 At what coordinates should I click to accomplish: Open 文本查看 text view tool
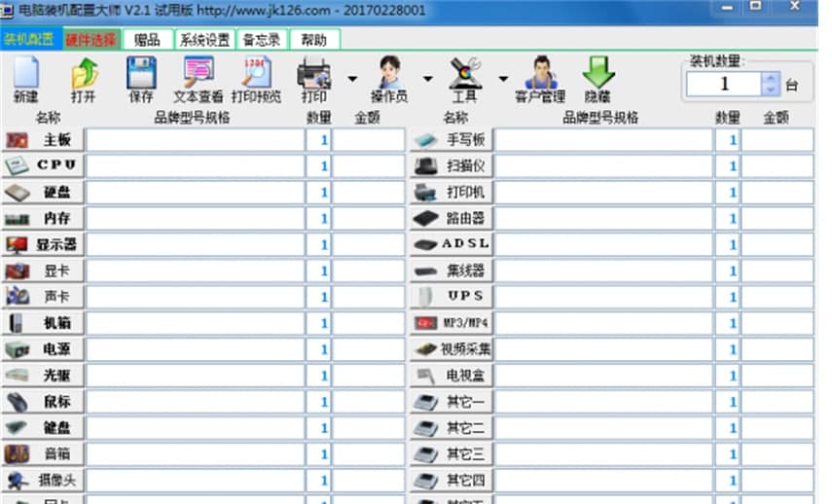coord(199,80)
